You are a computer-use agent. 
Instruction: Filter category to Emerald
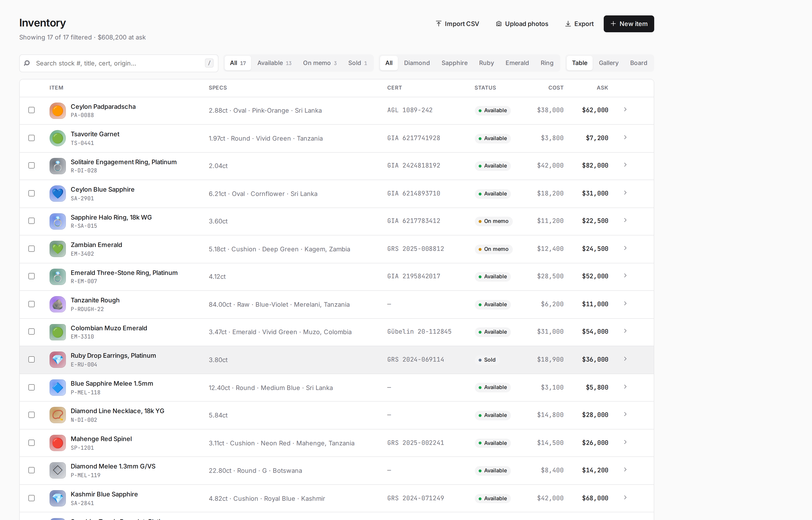click(x=517, y=63)
